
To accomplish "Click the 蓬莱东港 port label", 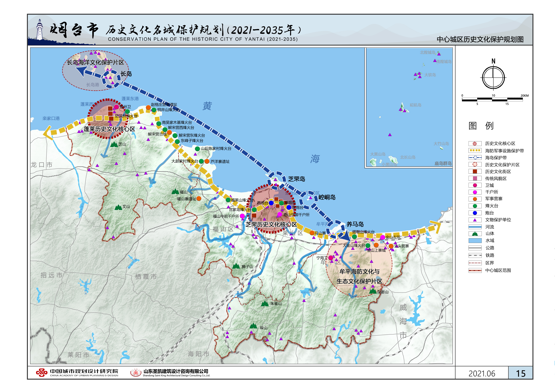I will pos(130,99).
